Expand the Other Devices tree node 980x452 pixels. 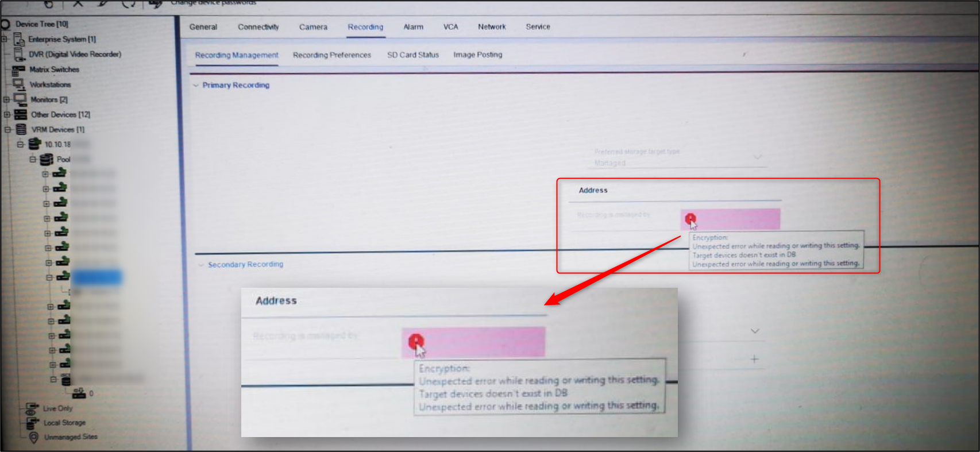point(7,114)
